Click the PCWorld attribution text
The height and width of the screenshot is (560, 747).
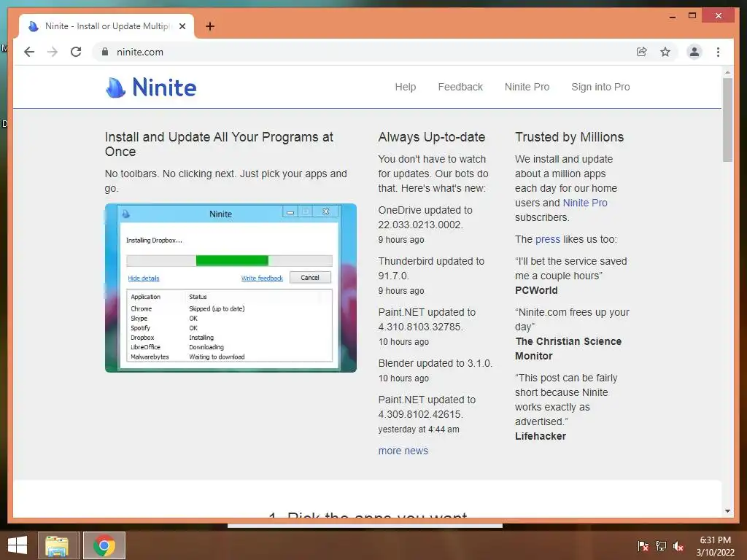pyautogui.click(x=536, y=290)
